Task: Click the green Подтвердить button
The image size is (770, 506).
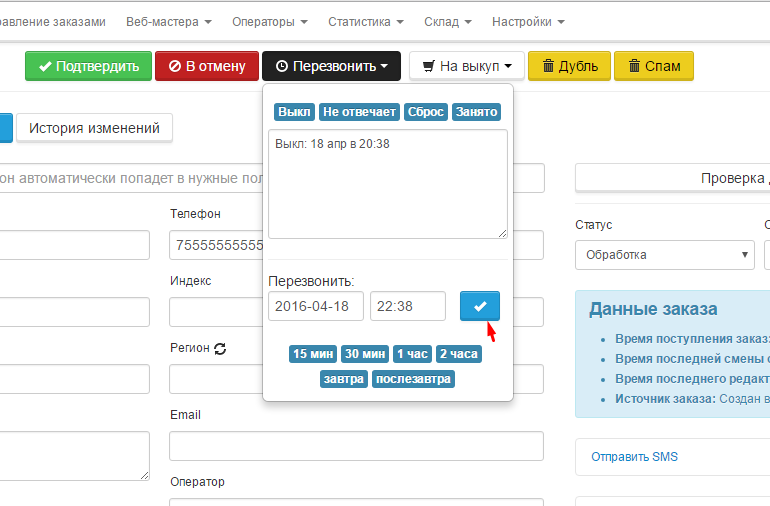Action: tap(88, 66)
